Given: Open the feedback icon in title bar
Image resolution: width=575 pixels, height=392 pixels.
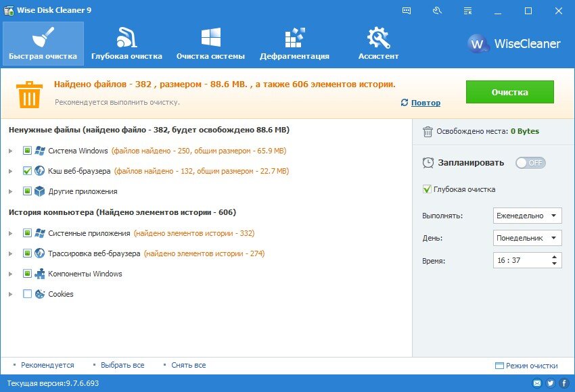Looking at the screenshot, I should pos(407,11).
